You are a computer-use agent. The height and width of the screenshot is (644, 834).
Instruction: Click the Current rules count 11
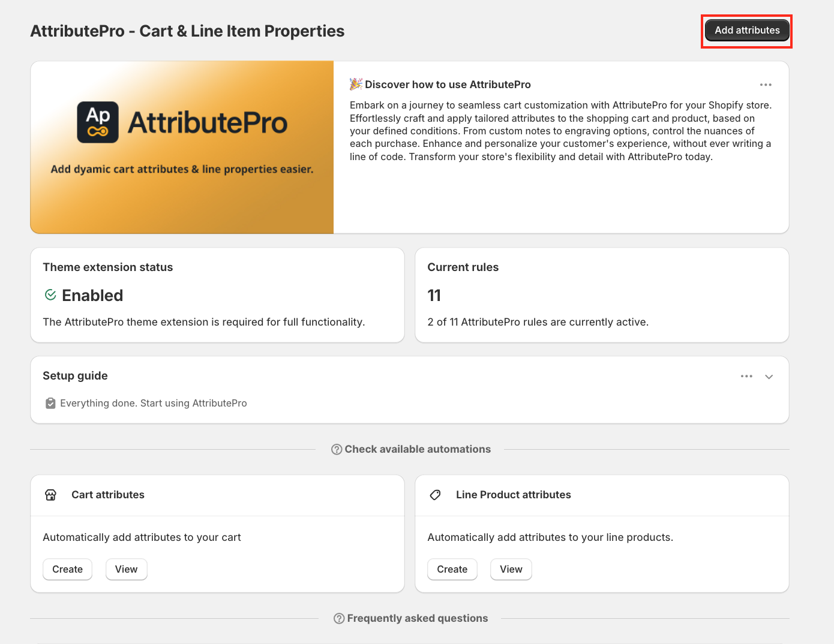pos(434,296)
